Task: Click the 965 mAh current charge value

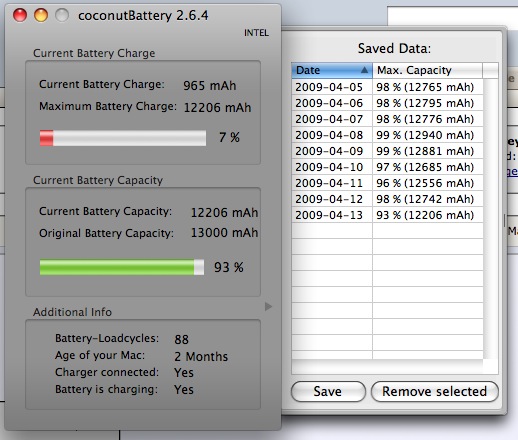Action: [x=210, y=86]
